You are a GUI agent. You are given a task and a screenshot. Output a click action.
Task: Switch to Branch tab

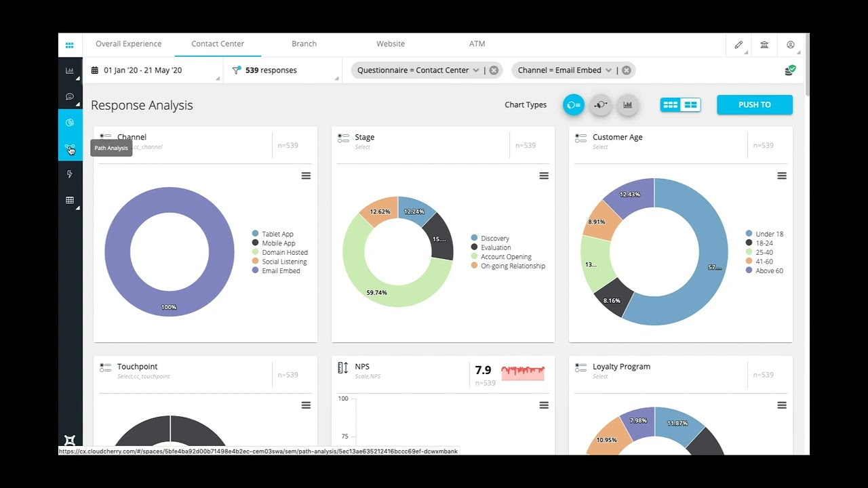[304, 43]
